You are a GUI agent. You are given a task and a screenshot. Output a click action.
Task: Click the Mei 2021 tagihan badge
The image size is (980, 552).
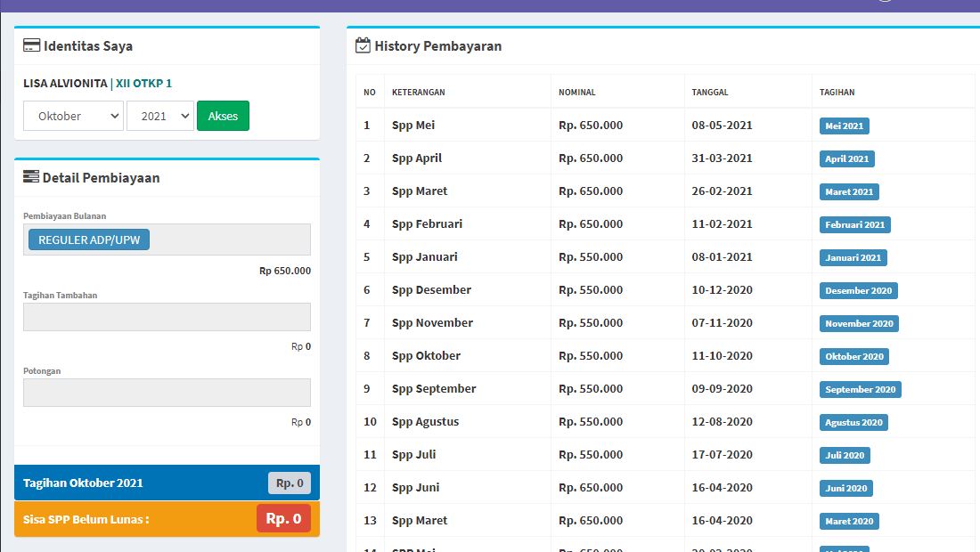[844, 126]
